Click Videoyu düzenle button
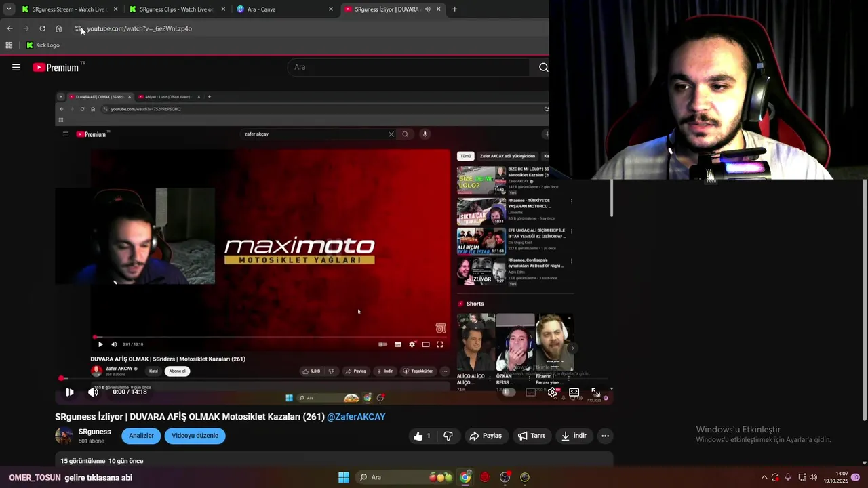868x488 pixels. [195, 436]
